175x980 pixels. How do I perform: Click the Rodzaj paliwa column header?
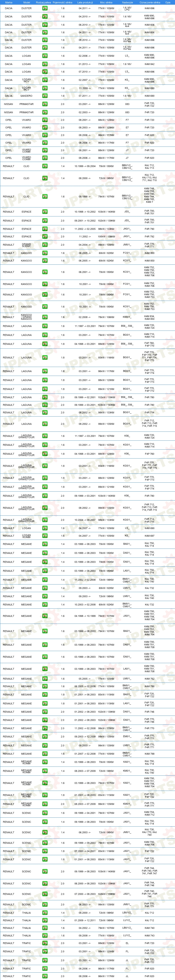43,2
